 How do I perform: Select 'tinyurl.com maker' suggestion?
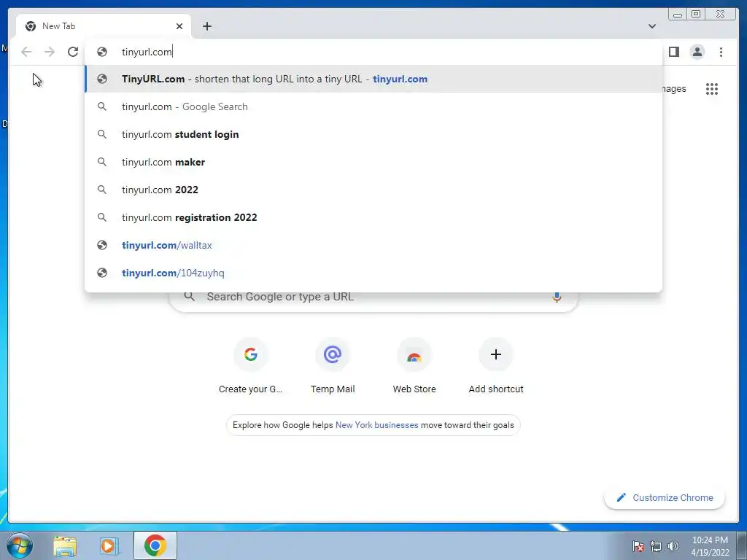373,162
